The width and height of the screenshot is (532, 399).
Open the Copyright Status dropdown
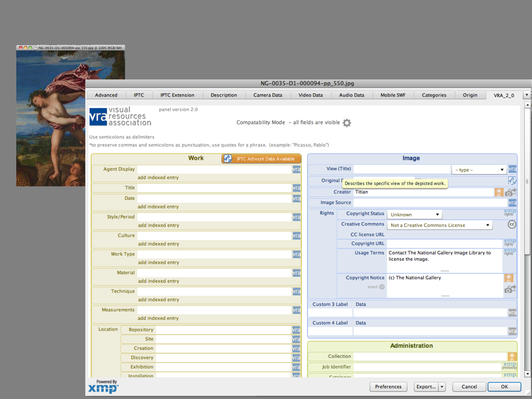point(415,215)
